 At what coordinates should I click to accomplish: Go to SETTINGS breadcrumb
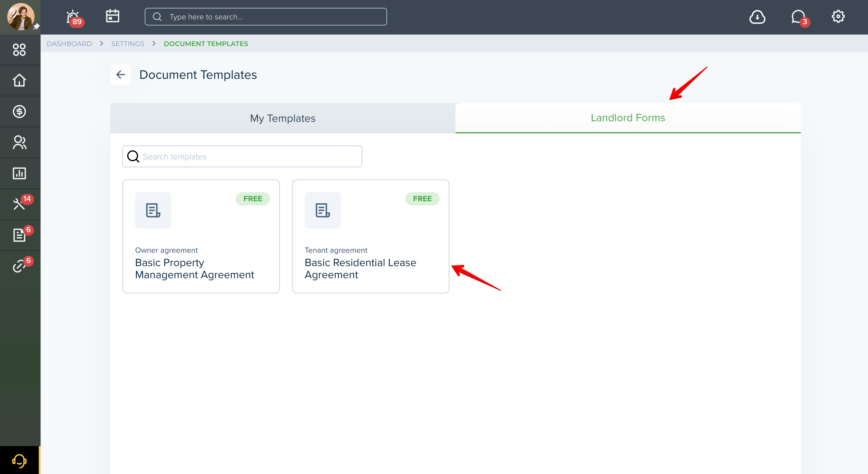coord(128,44)
